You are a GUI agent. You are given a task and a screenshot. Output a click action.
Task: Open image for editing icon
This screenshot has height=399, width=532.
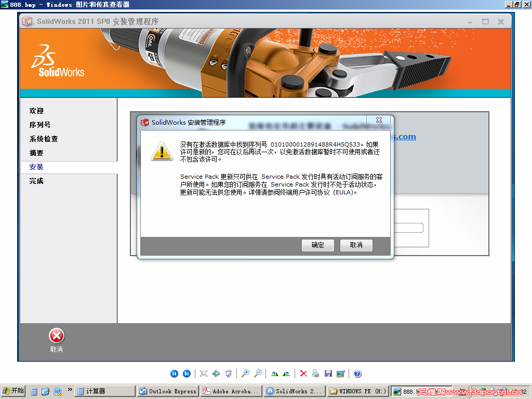point(341,374)
